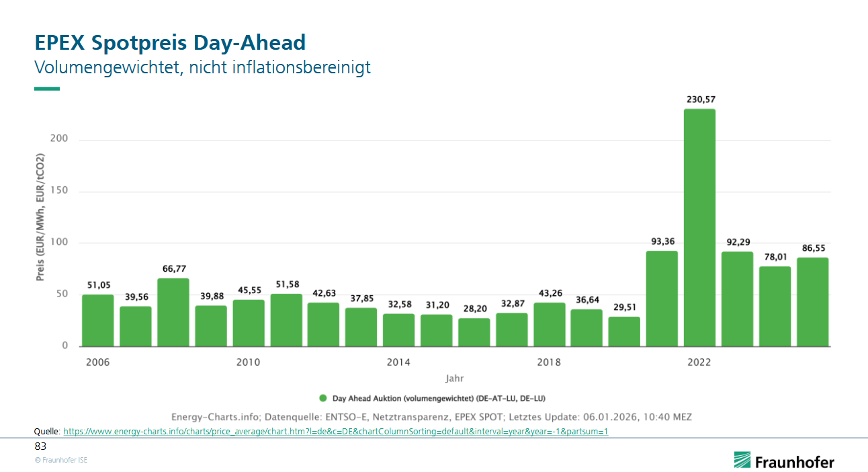
Task: Click the bar with value 78,01
Action: point(775,306)
